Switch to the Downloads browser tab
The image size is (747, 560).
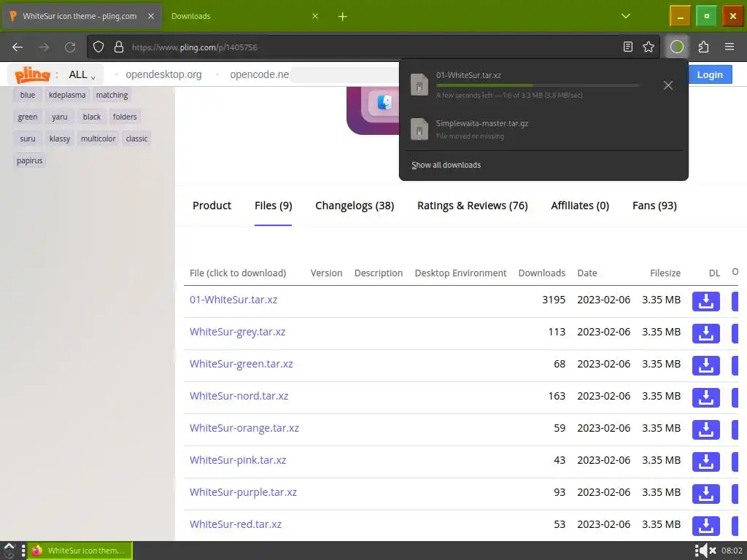coord(243,16)
